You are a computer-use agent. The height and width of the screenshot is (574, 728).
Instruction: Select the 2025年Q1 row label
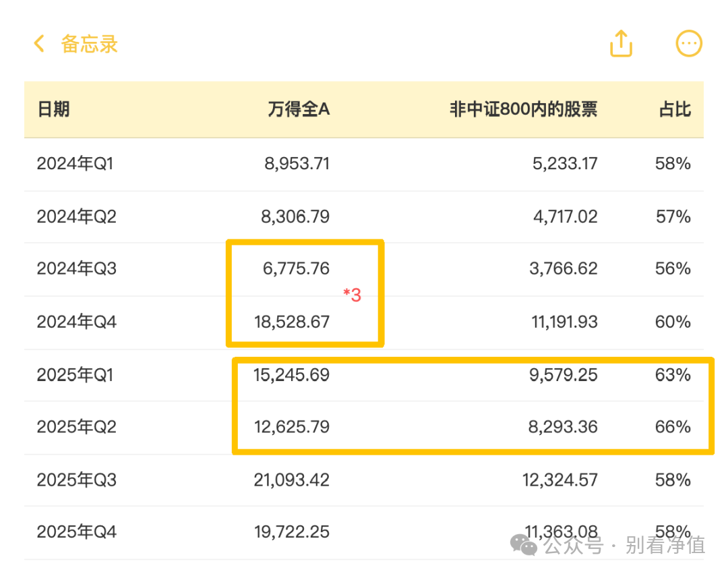pos(75,374)
